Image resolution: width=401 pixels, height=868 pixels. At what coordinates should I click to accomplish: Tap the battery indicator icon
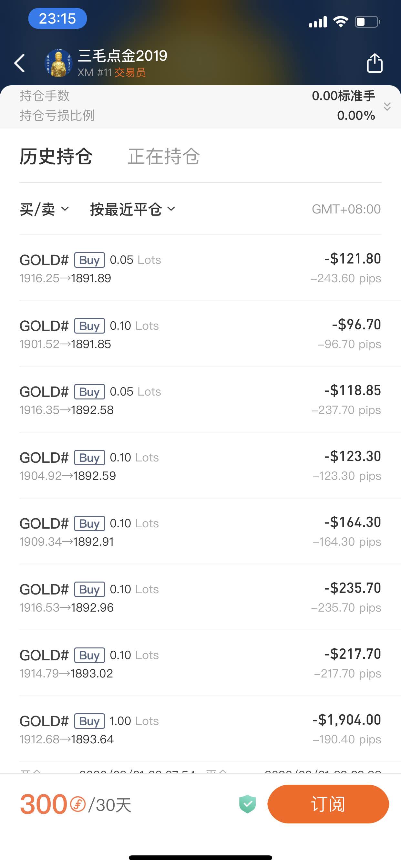[367, 22]
